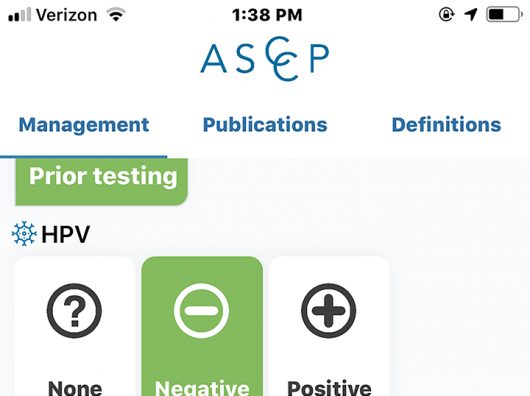Click the question mark circle icon
530x396 pixels.
tap(74, 311)
